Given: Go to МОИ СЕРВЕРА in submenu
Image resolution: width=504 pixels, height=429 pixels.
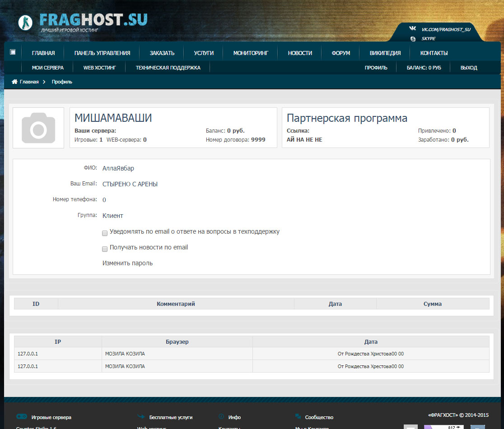Looking at the screenshot, I should (x=47, y=68).
